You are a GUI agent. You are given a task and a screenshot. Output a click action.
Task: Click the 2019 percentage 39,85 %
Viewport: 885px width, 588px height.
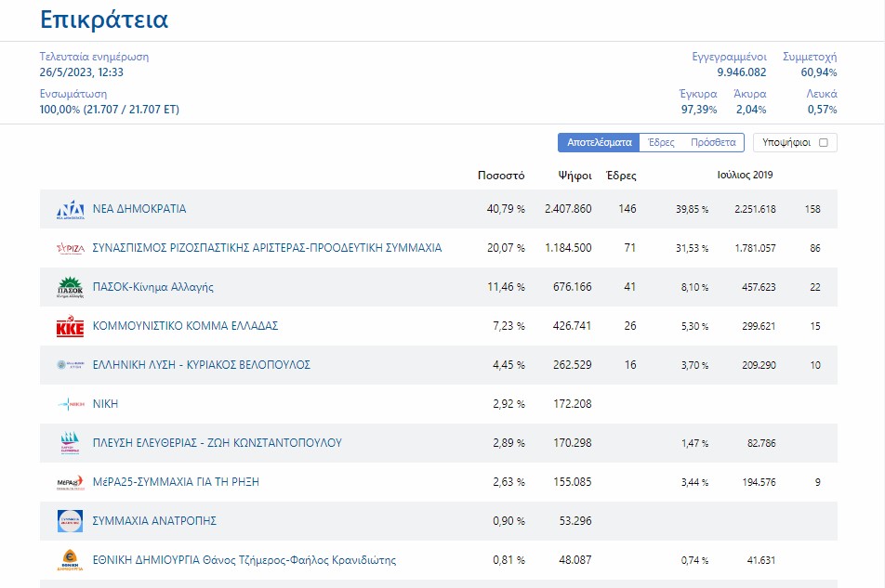[x=692, y=209]
